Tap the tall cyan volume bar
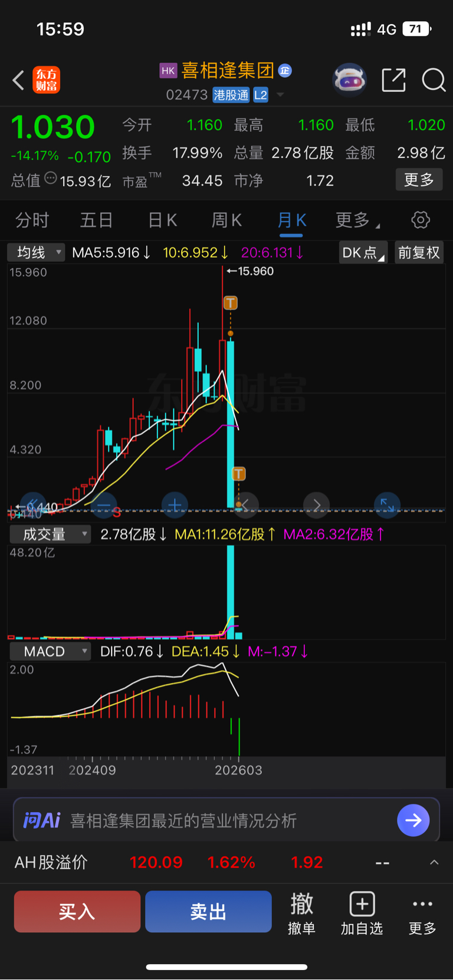 click(x=230, y=592)
